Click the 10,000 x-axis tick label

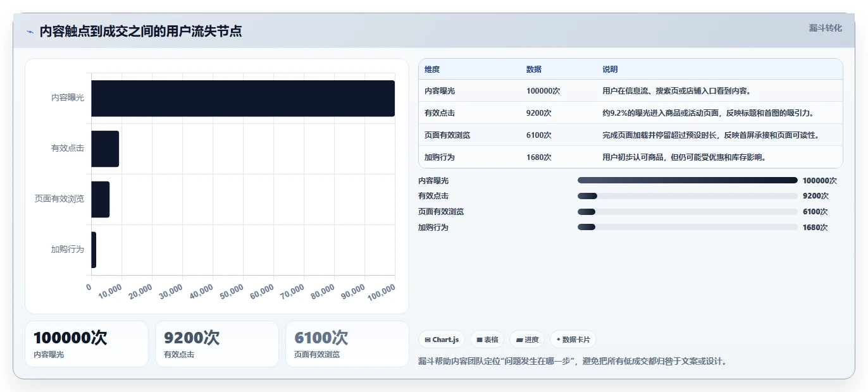click(x=110, y=291)
